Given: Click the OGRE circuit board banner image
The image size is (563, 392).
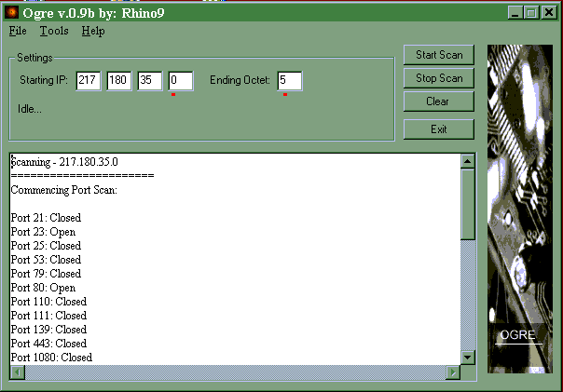Looking at the screenshot, I should [521, 210].
